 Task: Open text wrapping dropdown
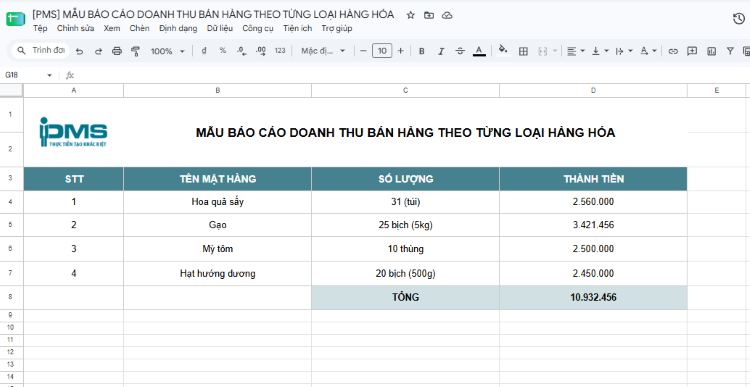624,51
